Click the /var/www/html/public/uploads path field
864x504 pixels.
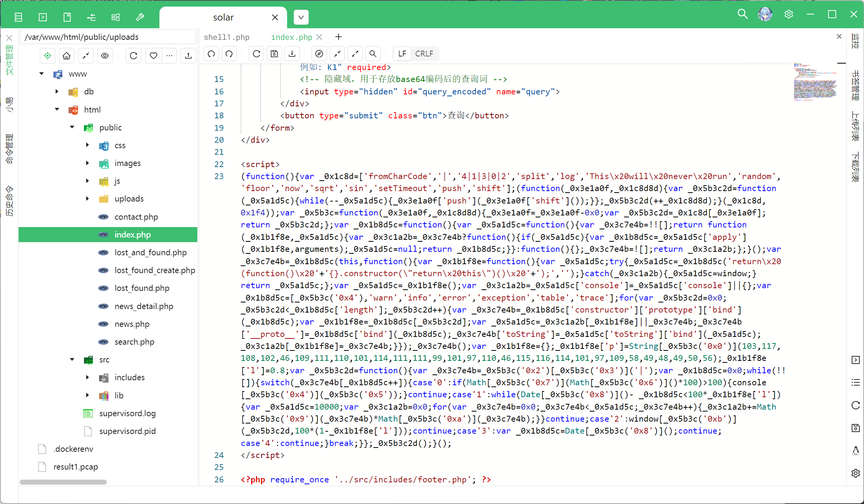click(x=108, y=37)
